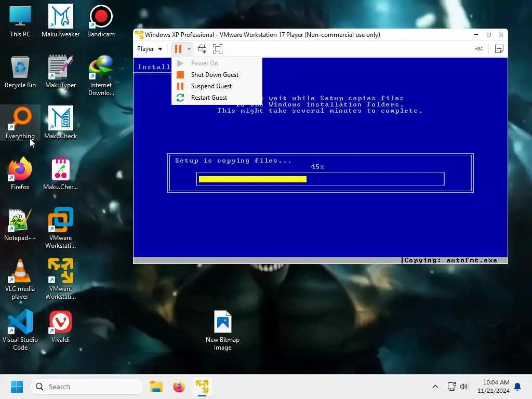Viewport: 532px width, 399px height.
Task: Open yellow VMware Workstation Player desktop icon
Action: tap(60, 280)
